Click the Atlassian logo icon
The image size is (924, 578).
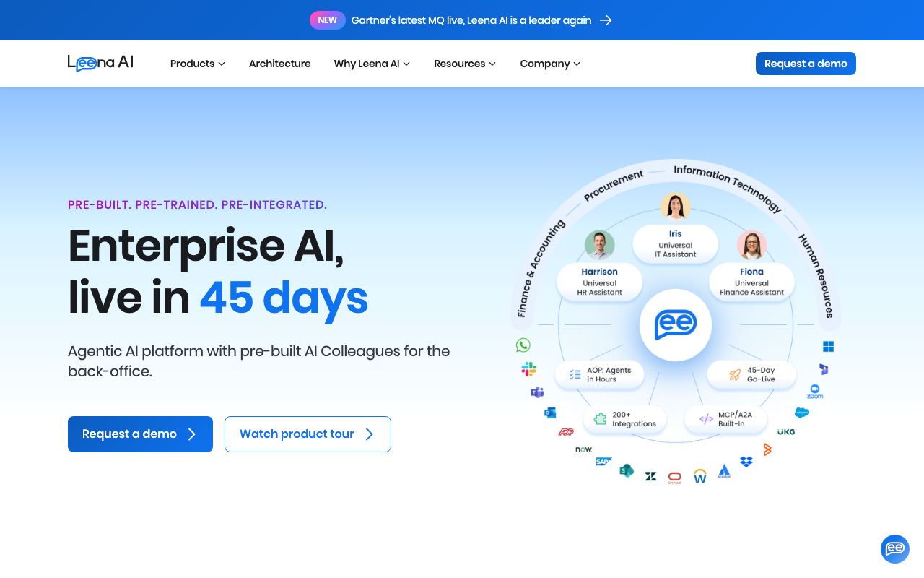click(724, 471)
